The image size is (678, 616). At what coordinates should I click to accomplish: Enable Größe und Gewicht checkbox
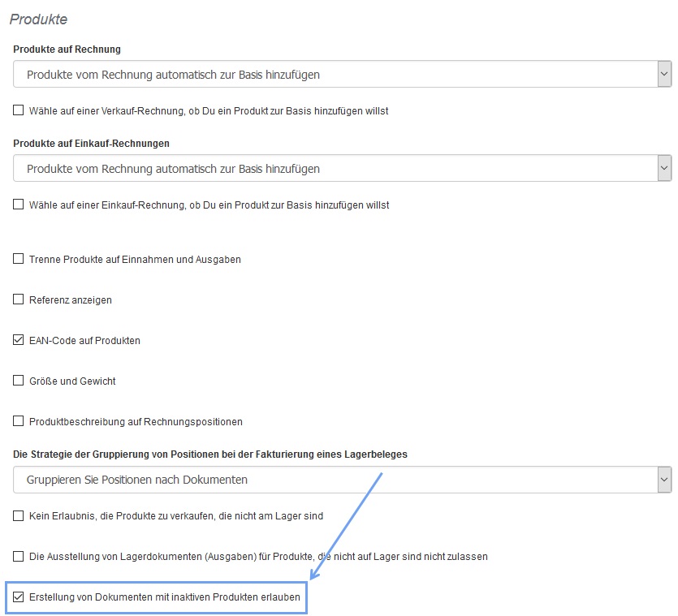click(18, 381)
